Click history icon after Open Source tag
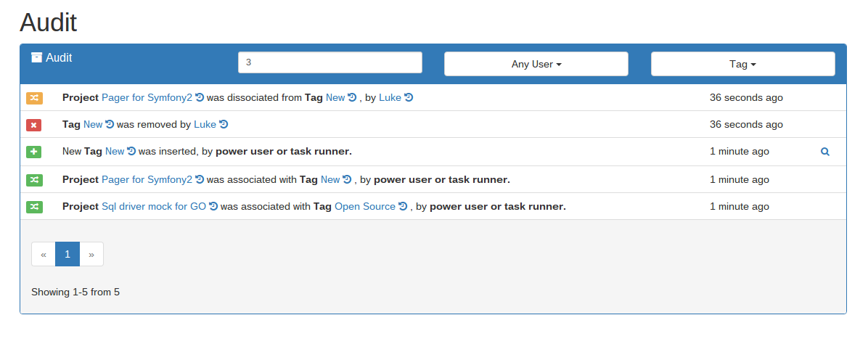This screenshot has width=868, height=352. (403, 206)
